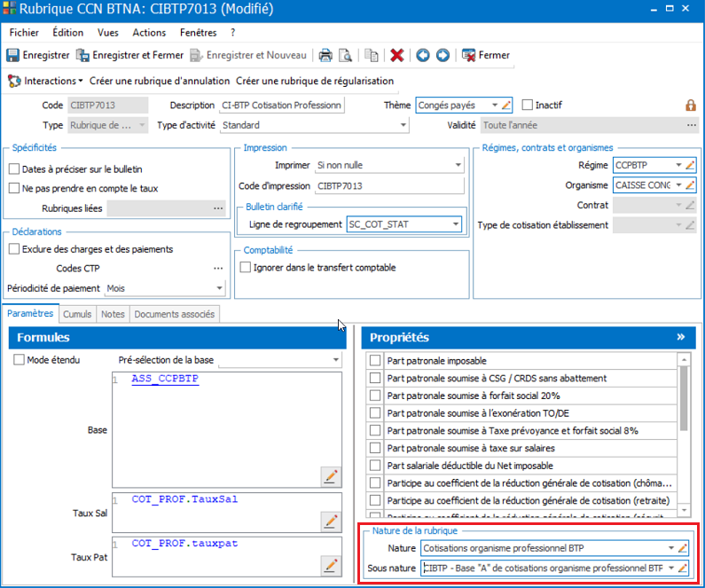Click the padlock icon
Viewport: 705px width, 588px height.
[691, 106]
